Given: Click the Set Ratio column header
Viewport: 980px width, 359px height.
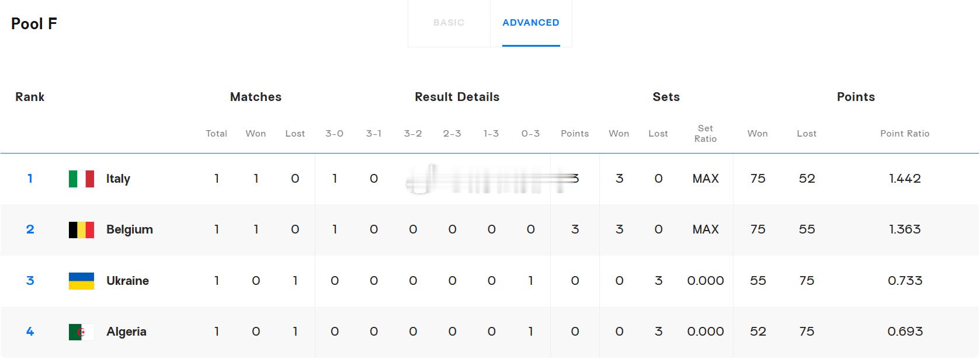Looking at the screenshot, I should pyautogui.click(x=705, y=134).
